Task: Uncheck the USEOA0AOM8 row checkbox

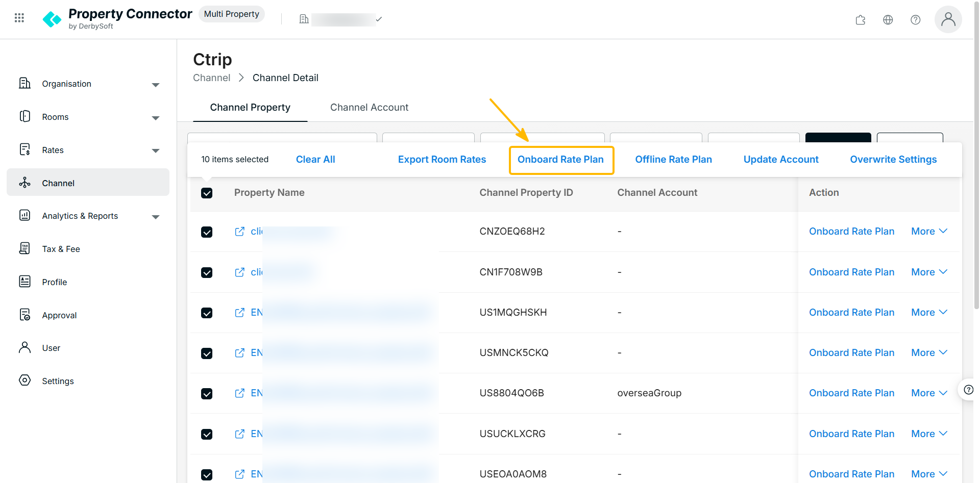Action: click(x=207, y=475)
